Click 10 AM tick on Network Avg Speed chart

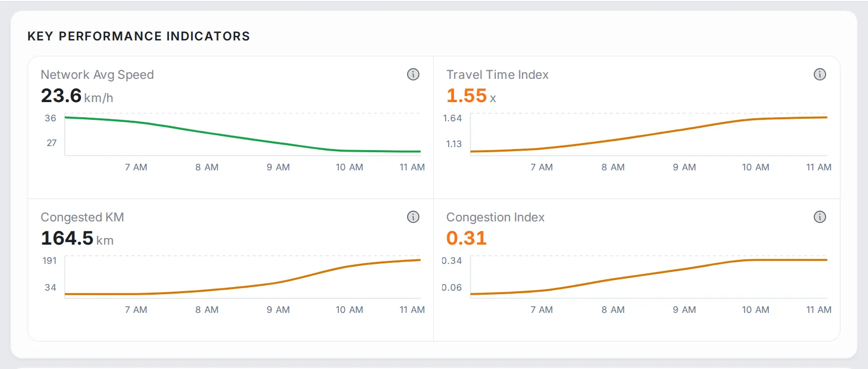click(x=350, y=167)
